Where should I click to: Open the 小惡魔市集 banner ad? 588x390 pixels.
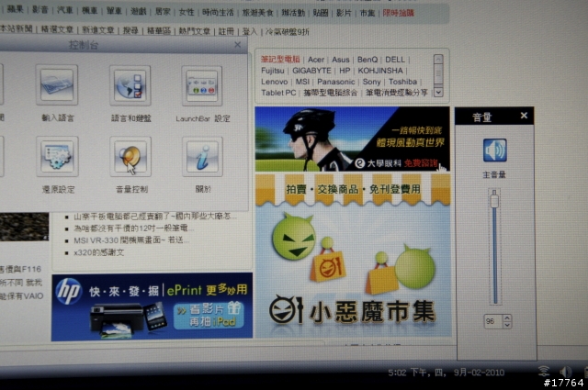(x=353, y=255)
